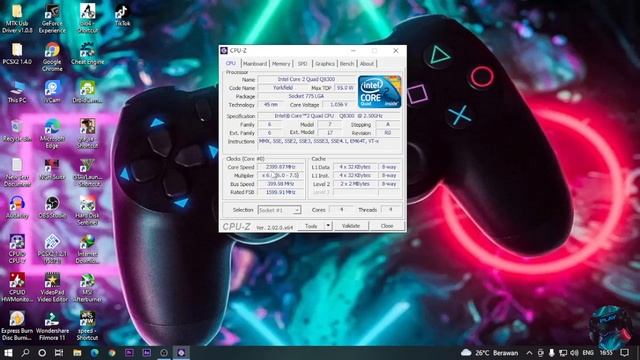Open the Windows Start menu
Image resolution: width=640 pixels, height=360 pixels.
(x=8, y=353)
